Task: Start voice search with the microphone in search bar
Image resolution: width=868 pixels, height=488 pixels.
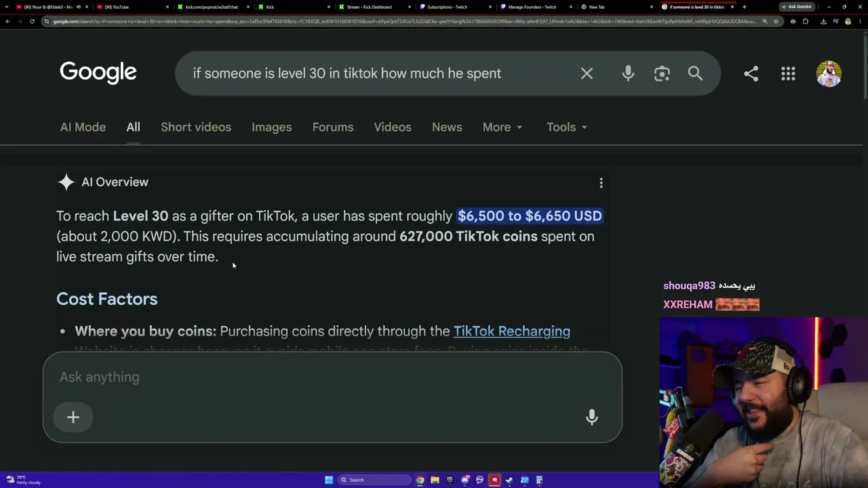Action: pos(628,73)
